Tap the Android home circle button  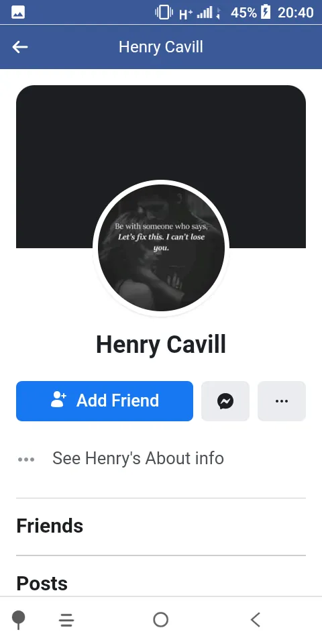(160, 619)
